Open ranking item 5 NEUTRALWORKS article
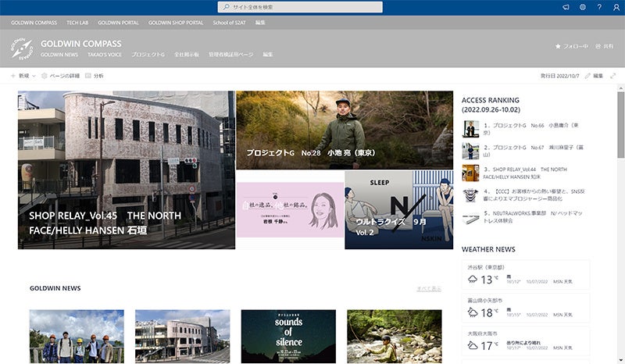625x364 pixels. 533,217
